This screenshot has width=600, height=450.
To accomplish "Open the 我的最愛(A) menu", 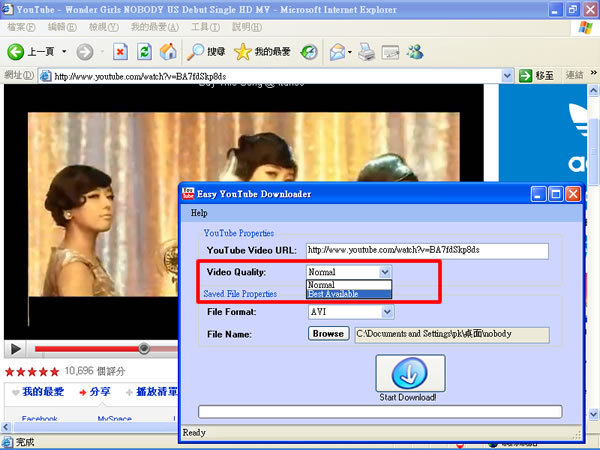I will click(x=155, y=27).
